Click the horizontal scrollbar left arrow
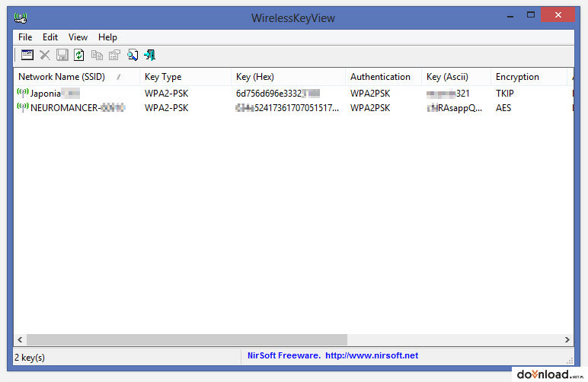Viewport: 588px width, 382px height. (21, 339)
